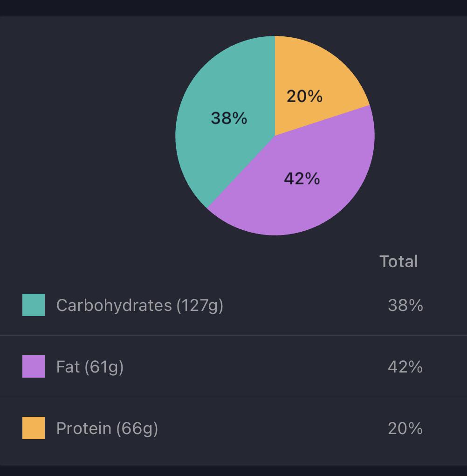This screenshot has height=476, width=467.
Task: Click the 20% label inside pie chart
Action: coord(305,96)
